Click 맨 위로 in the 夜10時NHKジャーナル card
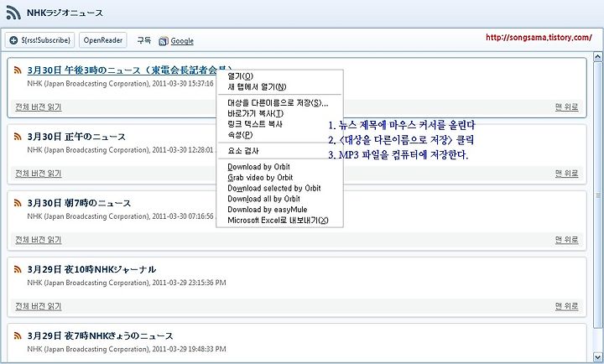The image size is (604, 364). [x=566, y=306]
